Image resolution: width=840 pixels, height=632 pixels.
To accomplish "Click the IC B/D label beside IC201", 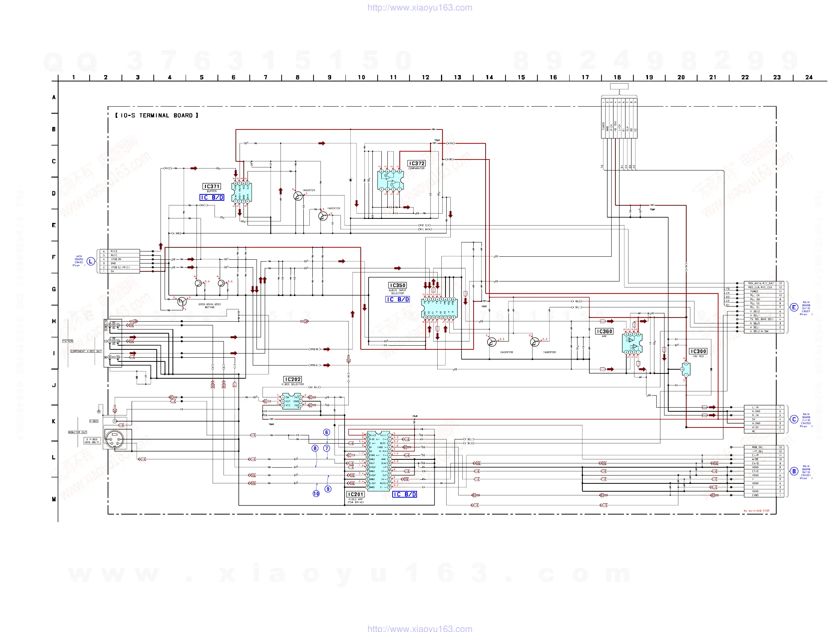I will 404,494.
